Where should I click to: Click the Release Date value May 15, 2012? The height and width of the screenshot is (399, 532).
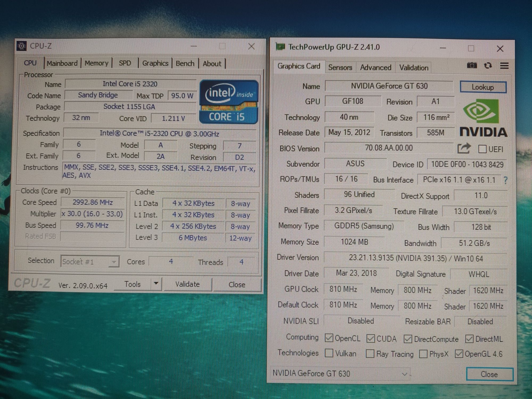(x=349, y=132)
